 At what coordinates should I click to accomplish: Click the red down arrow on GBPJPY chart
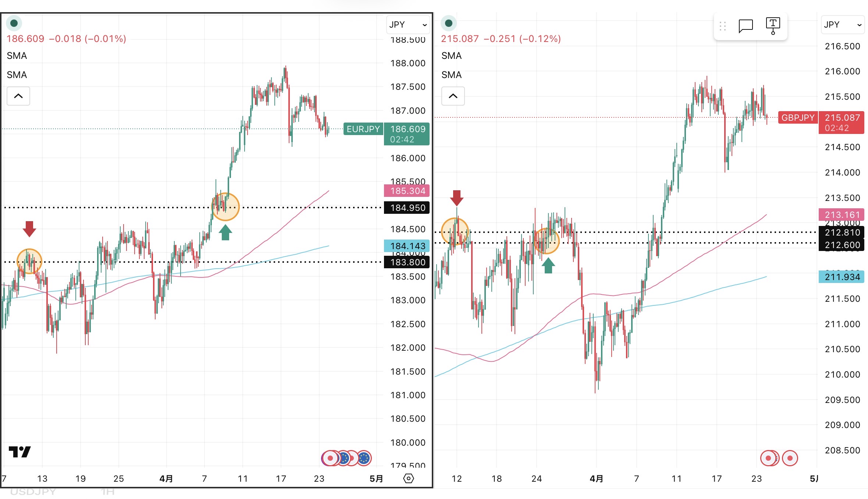coord(457,198)
